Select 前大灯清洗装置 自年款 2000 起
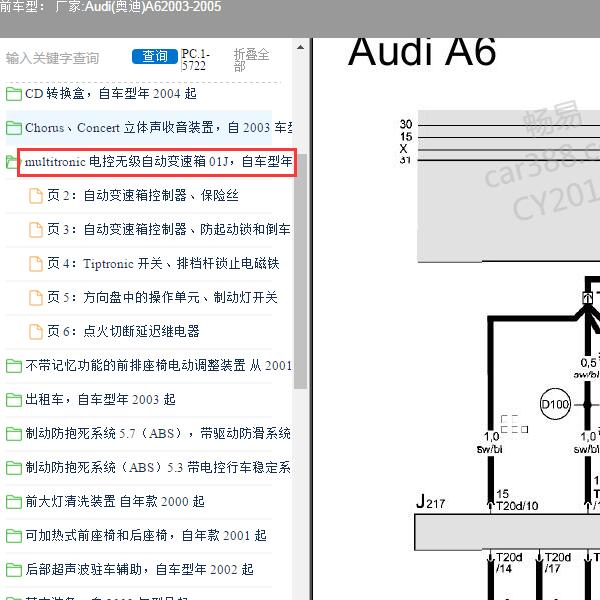The width and height of the screenshot is (600, 600). pos(115,502)
